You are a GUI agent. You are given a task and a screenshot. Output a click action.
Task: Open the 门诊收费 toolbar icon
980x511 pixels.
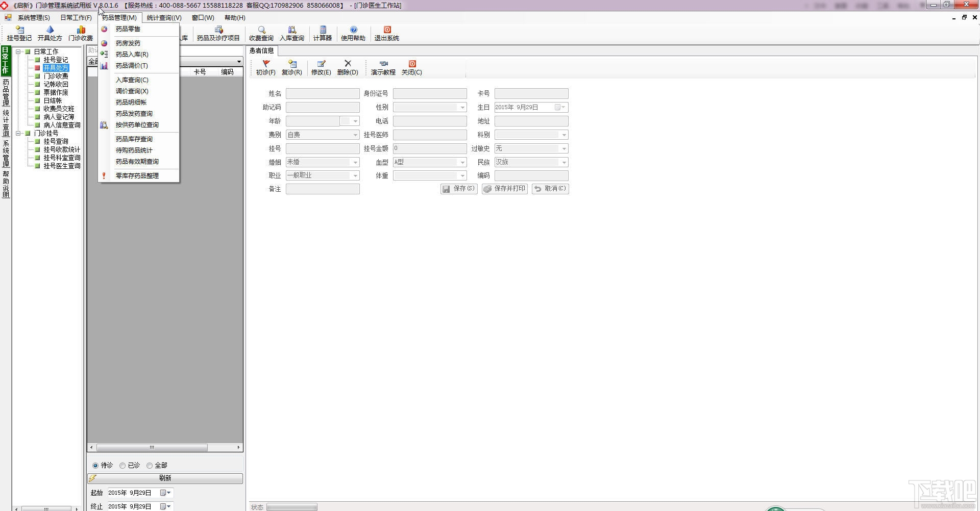coord(81,34)
